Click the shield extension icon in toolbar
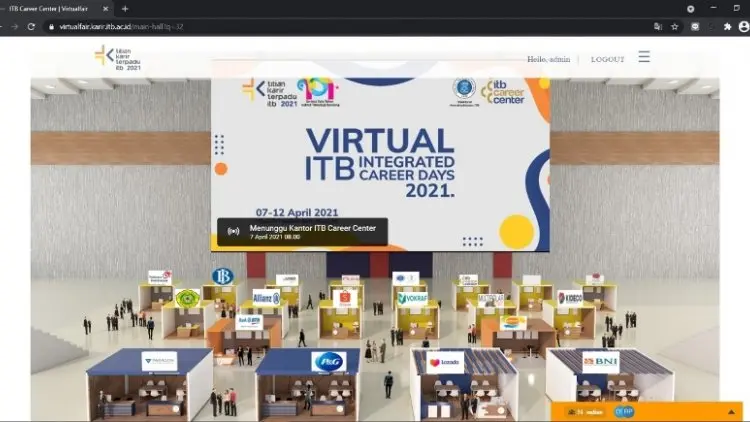 click(x=695, y=27)
